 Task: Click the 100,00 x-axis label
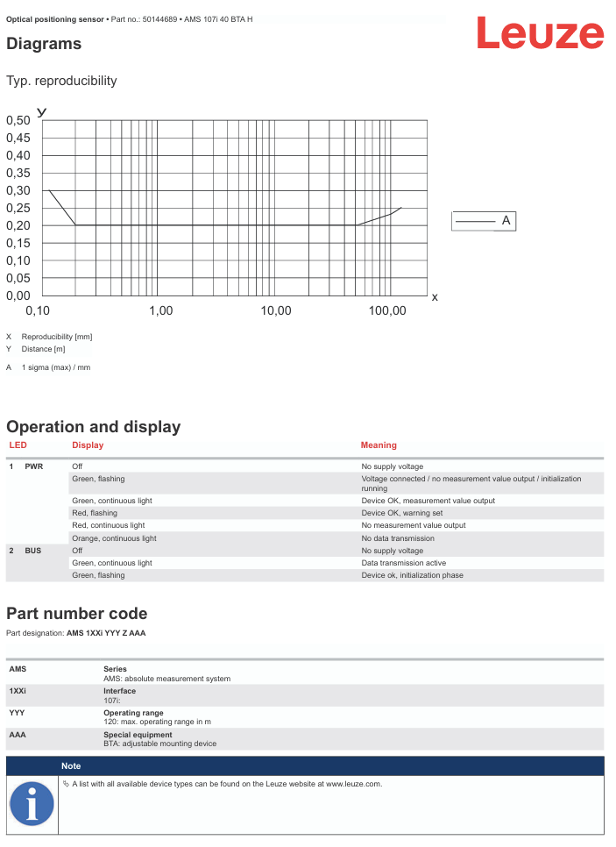point(387,311)
